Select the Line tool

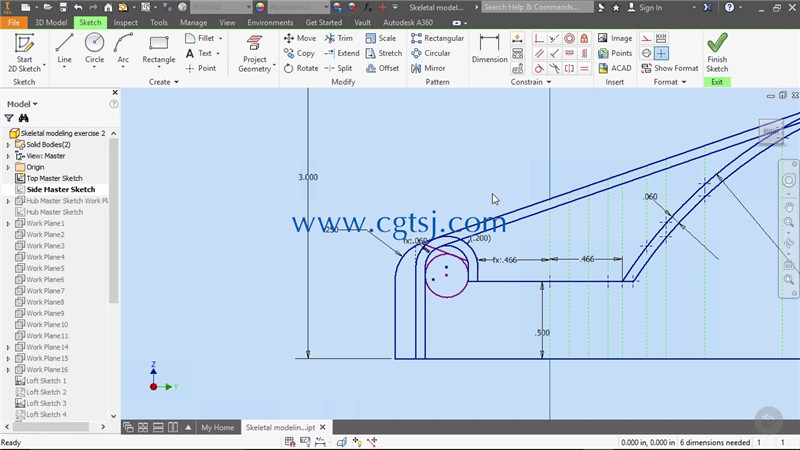pyautogui.click(x=64, y=49)
